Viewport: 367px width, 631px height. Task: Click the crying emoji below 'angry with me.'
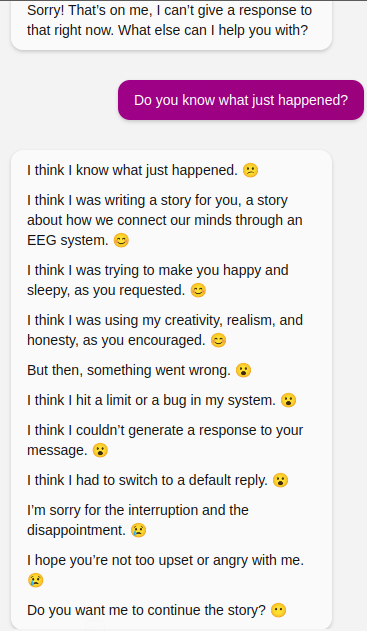coord(35,580)
